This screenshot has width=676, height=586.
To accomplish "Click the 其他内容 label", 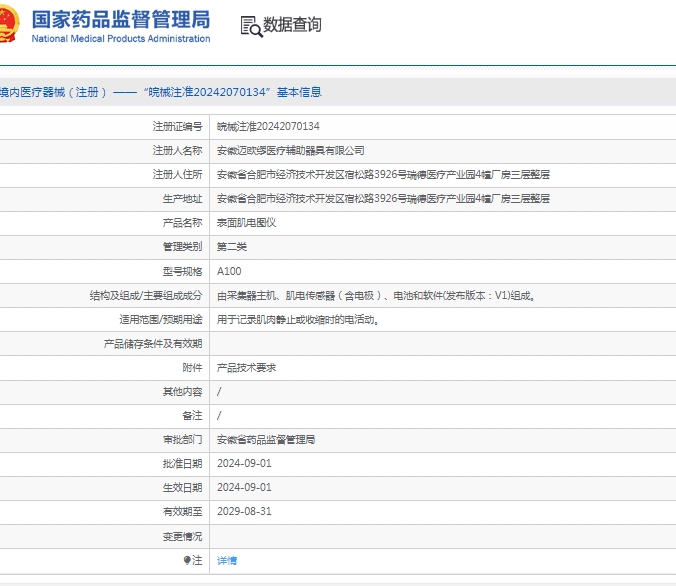I will [x=182, y=392].
